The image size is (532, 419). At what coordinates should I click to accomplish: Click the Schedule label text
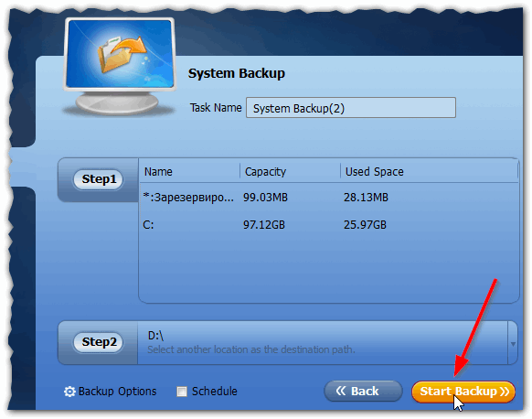pos(215,392)
